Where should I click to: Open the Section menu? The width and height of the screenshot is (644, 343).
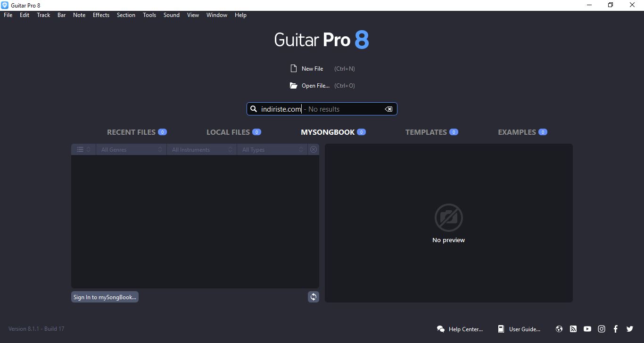(126, 15)
